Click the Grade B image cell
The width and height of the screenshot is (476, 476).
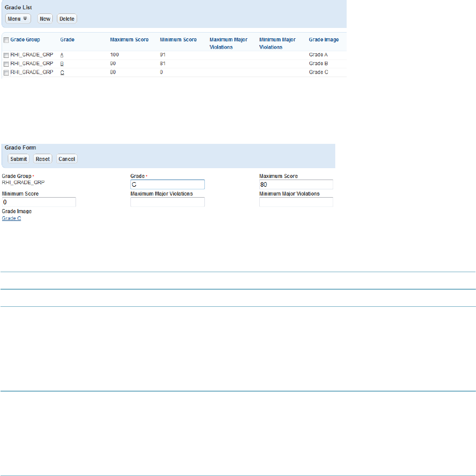(318, 64)
